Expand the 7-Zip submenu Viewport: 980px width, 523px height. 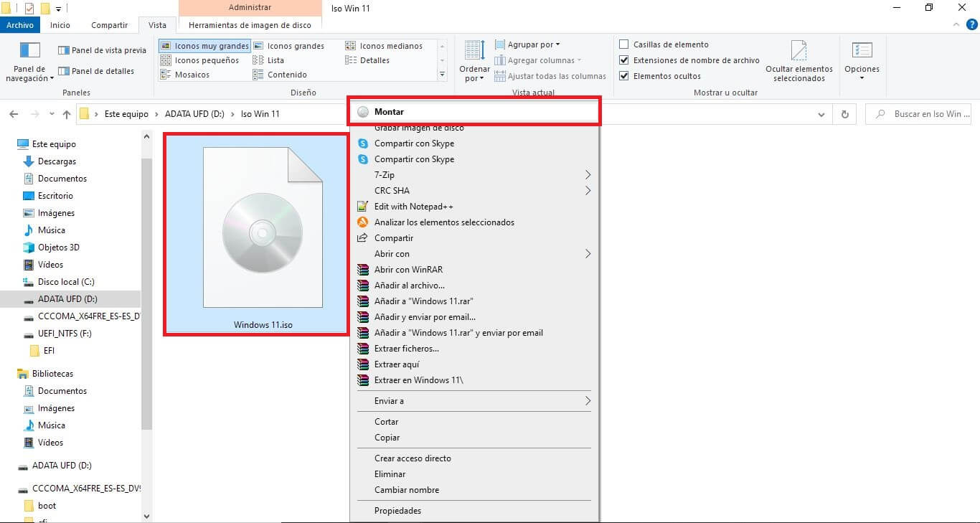pos(588,175)
